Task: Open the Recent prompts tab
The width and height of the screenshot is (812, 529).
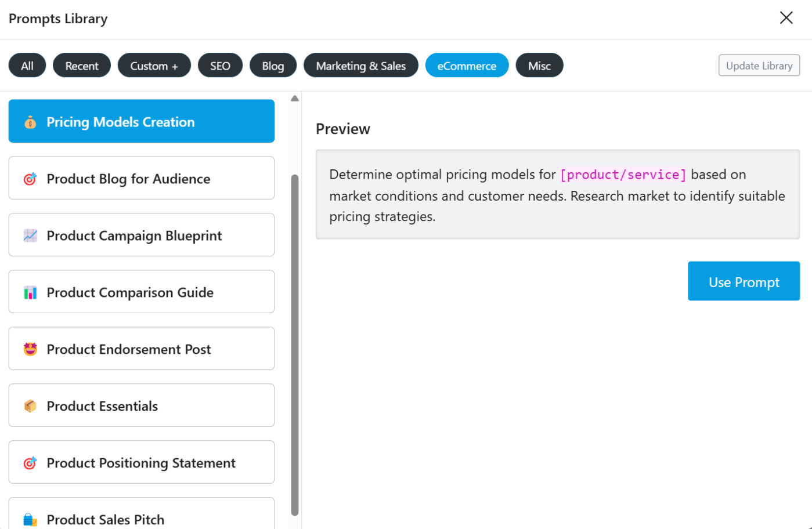Action: [81, 65]
